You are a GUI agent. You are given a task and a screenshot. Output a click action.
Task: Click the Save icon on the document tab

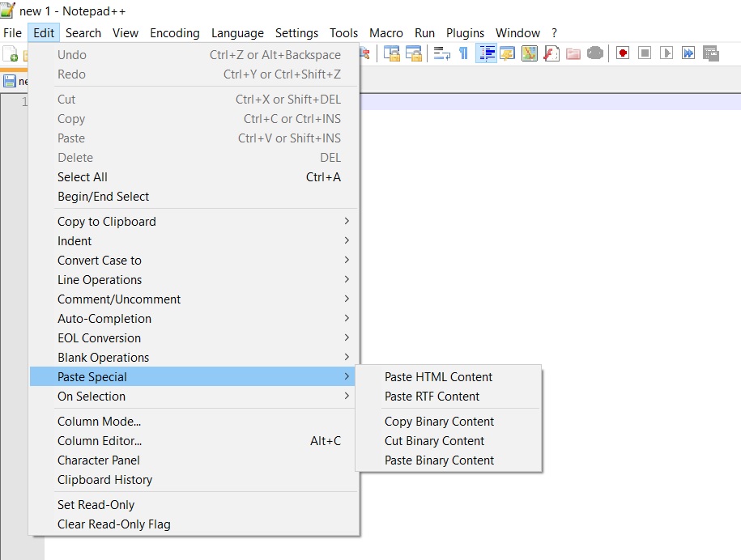coord(10,81)
